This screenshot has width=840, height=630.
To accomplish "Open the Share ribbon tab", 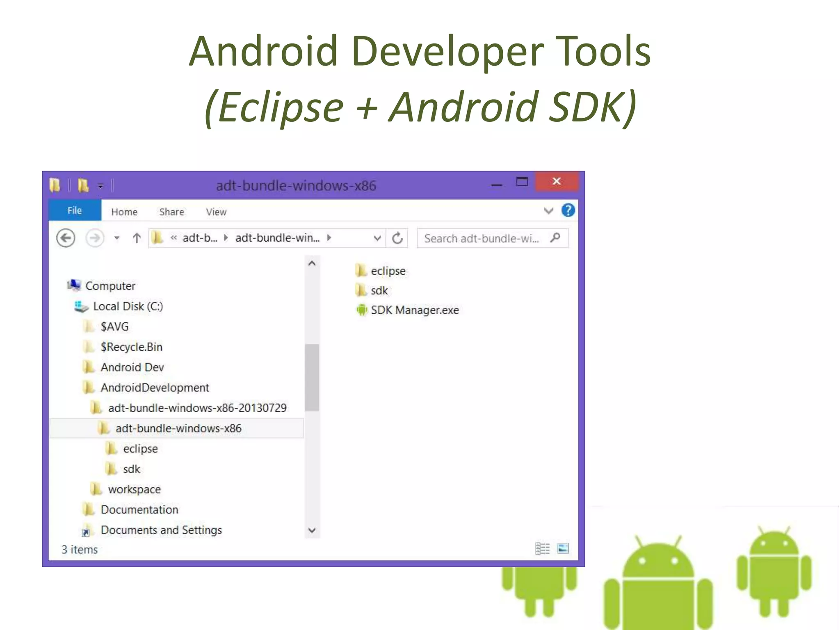I will coord(171,212).
